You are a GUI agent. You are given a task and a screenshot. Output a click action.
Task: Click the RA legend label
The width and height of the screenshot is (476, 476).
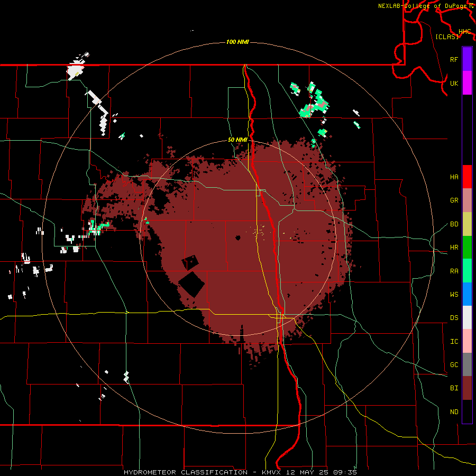(x=454, y=271)
